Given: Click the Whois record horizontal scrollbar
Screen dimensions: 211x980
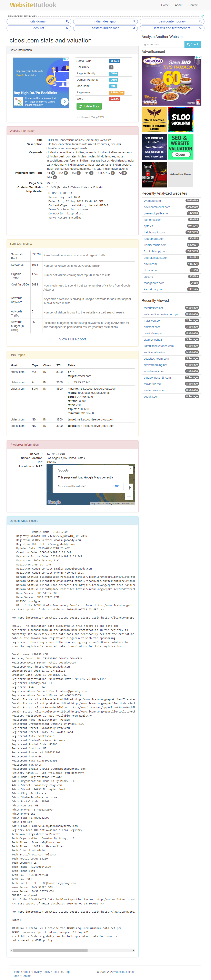Looking at the screenshot, I should point(50,950).
